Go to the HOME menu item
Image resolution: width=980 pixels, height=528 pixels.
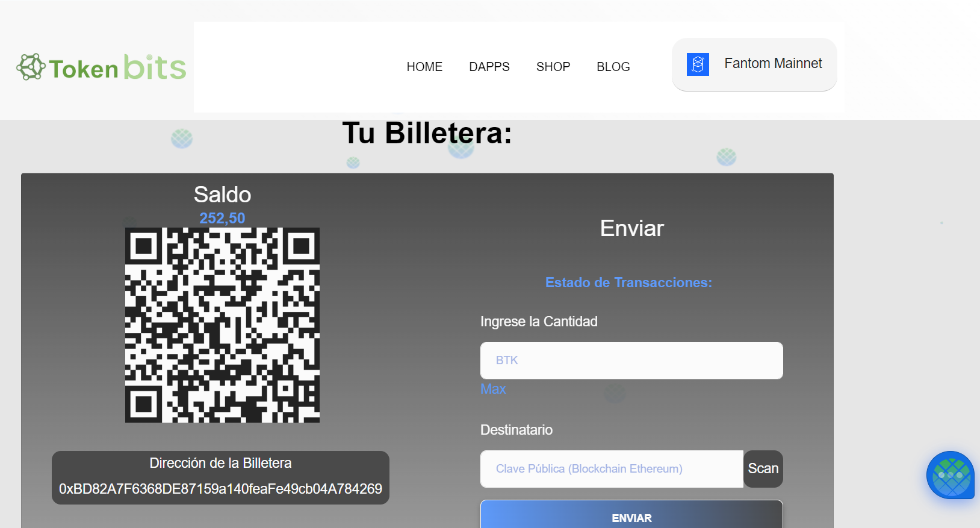(x=424, y=67)
